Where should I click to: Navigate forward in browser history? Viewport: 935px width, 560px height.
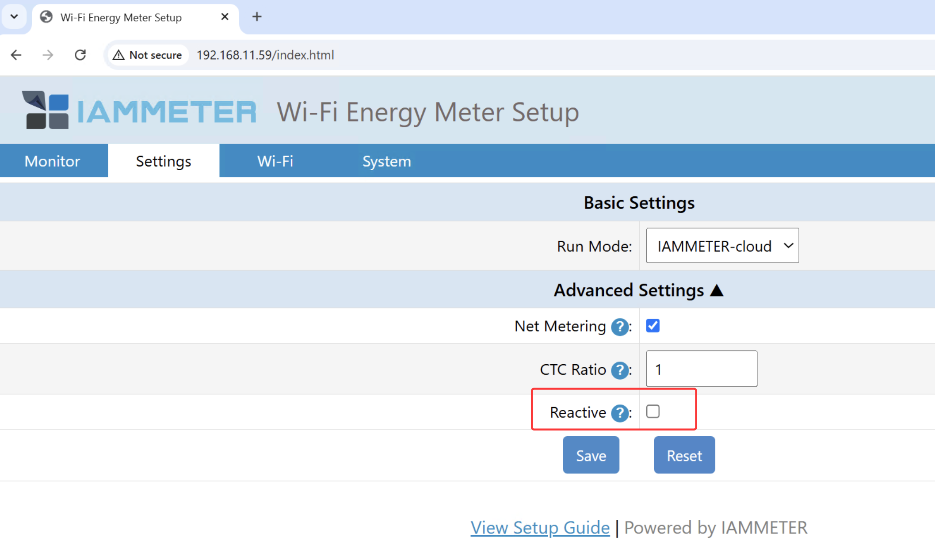[48, 55]
